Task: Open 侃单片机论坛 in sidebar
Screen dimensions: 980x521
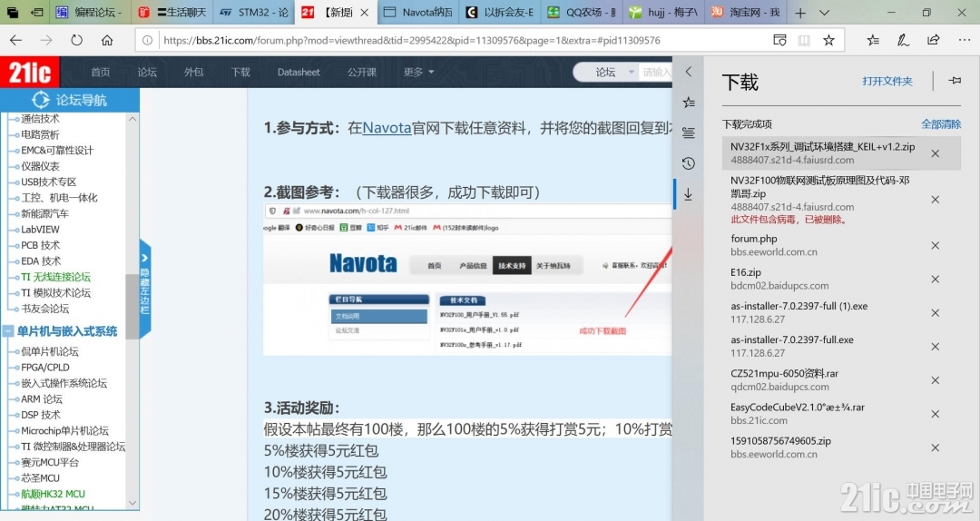Action: (x=49, y=351)
